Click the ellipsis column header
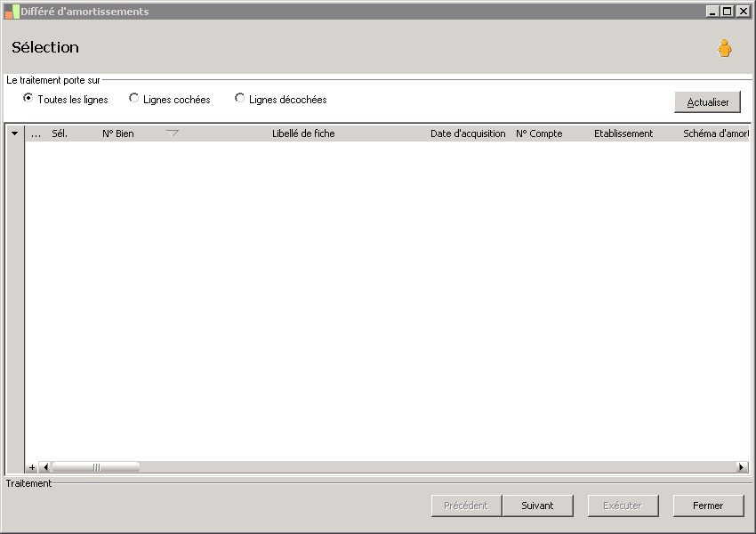The height and width of the screenshot is (534, 756). 36,133
